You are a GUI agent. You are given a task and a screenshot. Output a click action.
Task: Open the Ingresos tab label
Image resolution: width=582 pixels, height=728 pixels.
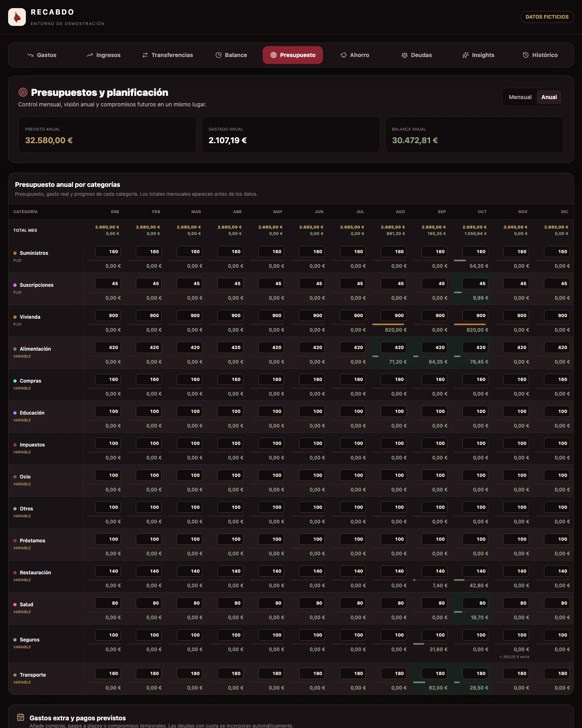(108, 55)
